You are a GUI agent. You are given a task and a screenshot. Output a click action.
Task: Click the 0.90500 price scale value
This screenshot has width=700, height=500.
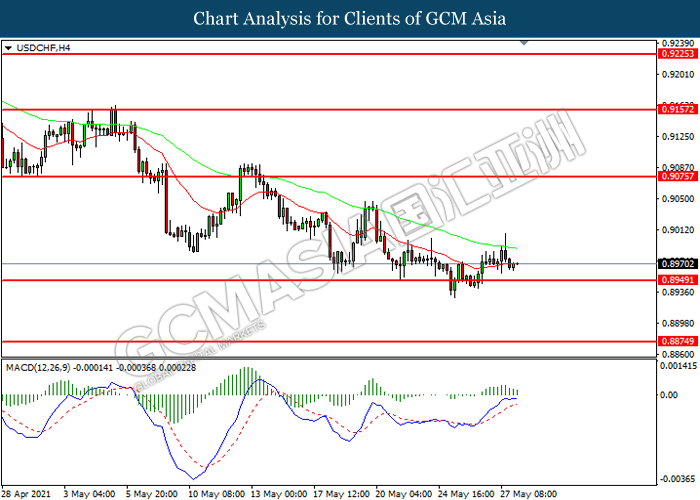tap(678, 199)
